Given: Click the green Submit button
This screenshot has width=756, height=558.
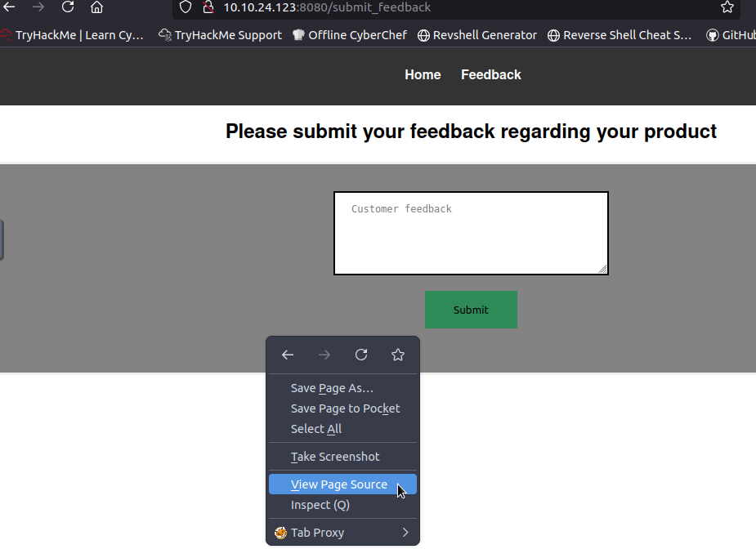Looking at the screenshot, I should point(471,310).
